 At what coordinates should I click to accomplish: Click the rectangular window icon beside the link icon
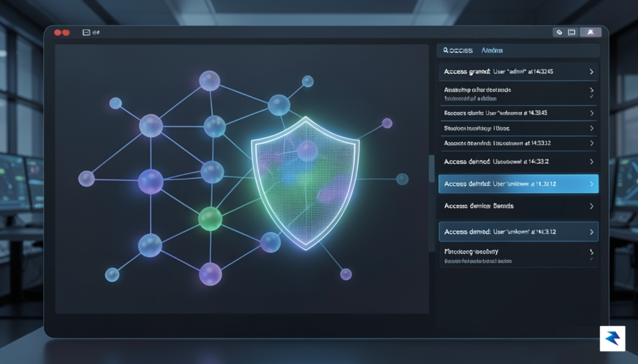[572, 32]
